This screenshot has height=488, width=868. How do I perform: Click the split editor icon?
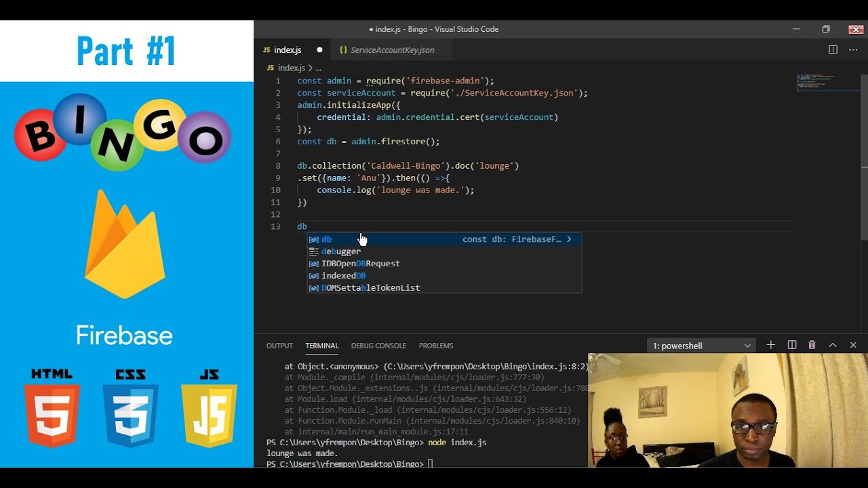pos(833,49)
